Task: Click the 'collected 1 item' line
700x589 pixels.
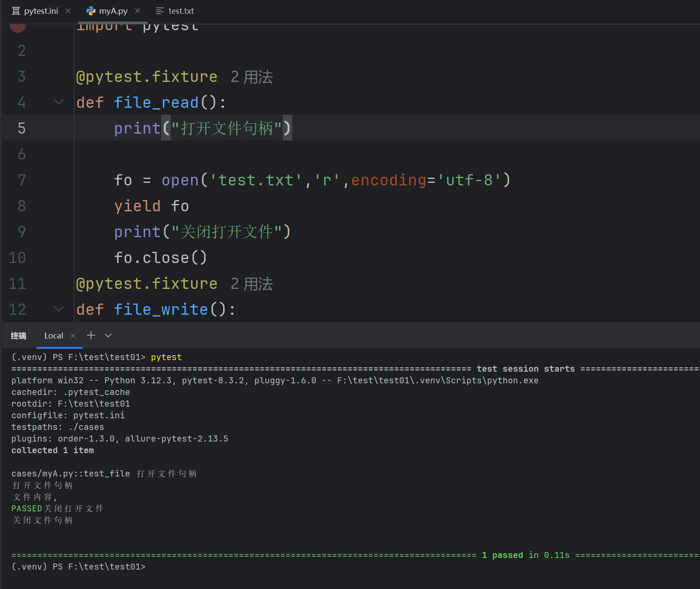Action: (x=53, y=450)
